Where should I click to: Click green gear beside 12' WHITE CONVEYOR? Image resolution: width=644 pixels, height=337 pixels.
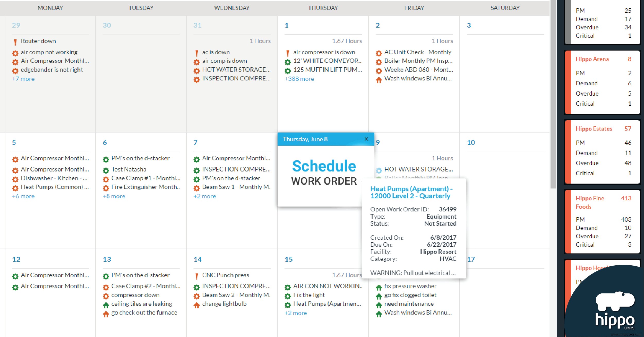tap(288, 62)
